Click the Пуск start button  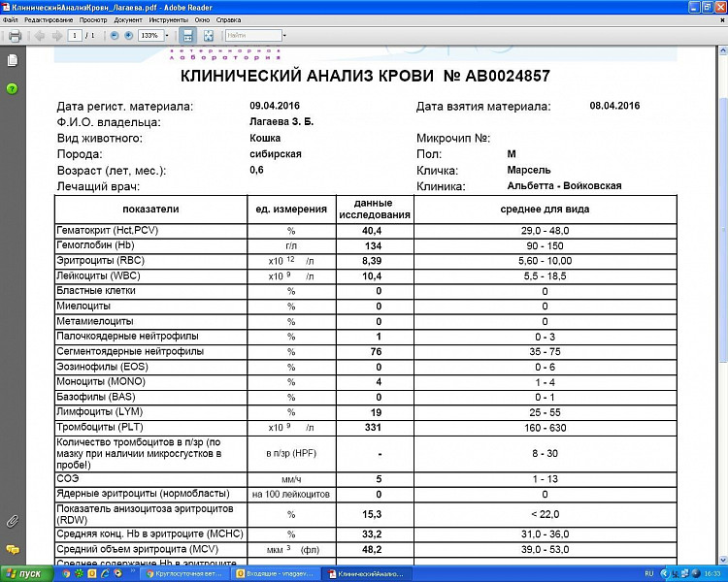[x=24, y=573]
